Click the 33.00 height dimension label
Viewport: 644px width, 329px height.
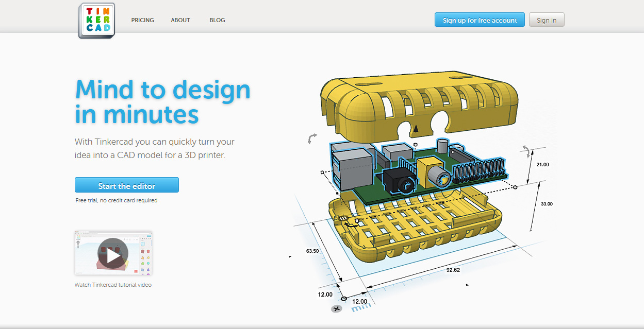547,204
